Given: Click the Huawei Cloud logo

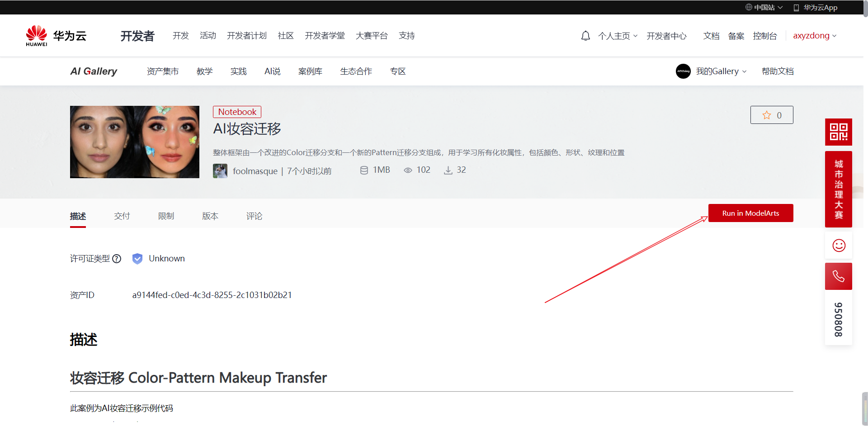Looking at the screenshot, I should tap(56, 36).
